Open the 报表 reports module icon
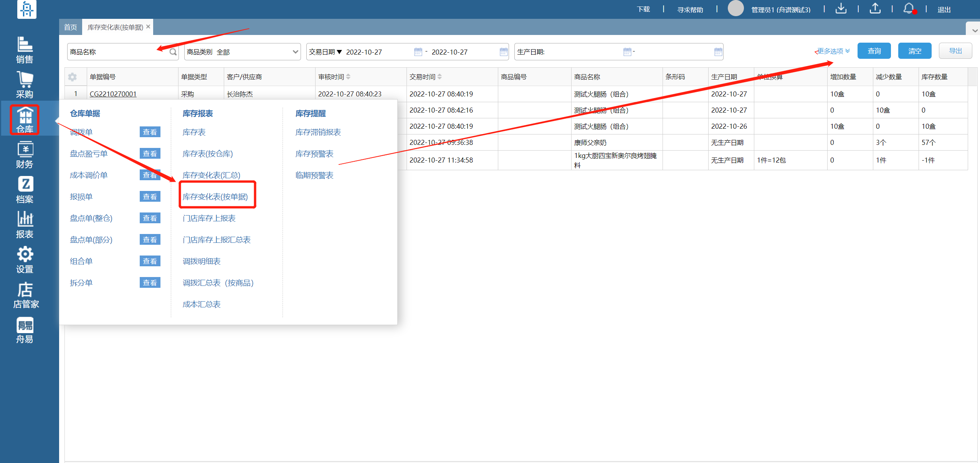The height and width of the screenshot is (463, 980). point(25,225)
